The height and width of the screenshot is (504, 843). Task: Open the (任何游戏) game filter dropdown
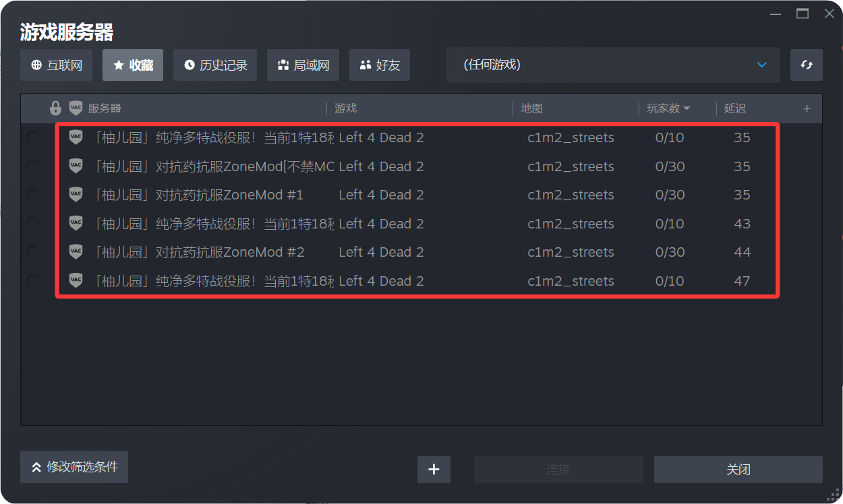pos(613,65)
